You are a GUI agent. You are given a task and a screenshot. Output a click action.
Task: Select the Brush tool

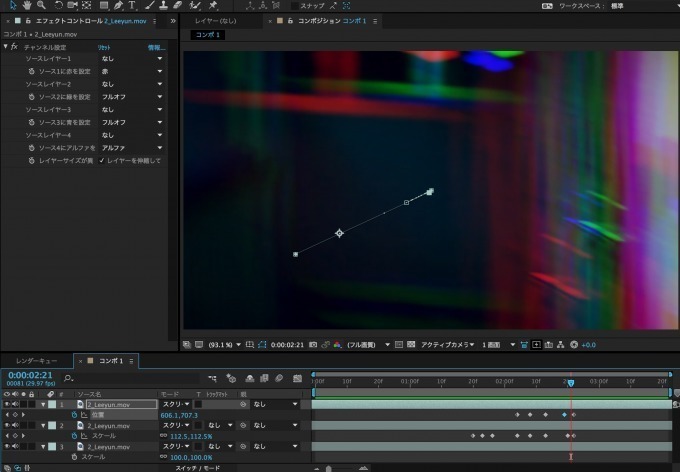(x=150, y=5)
